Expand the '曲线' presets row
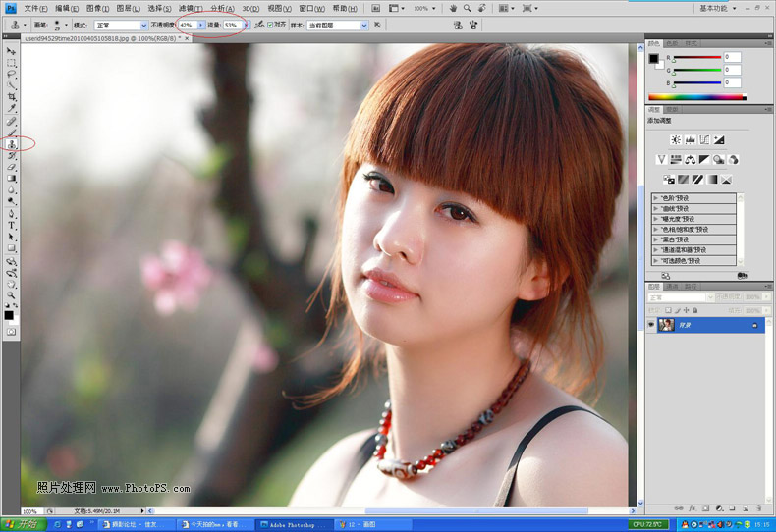 (x=693, y=209)
